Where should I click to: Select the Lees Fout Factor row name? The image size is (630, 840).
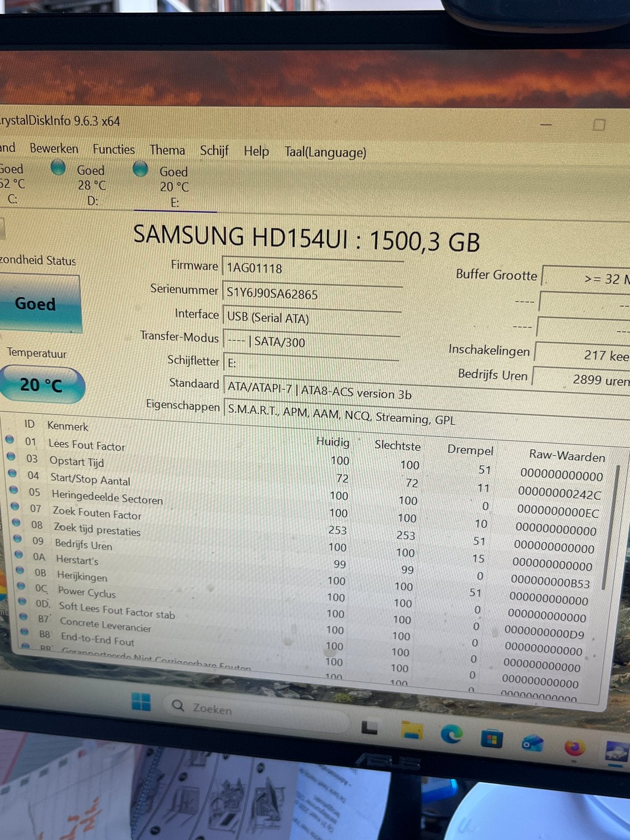[87, 445]
